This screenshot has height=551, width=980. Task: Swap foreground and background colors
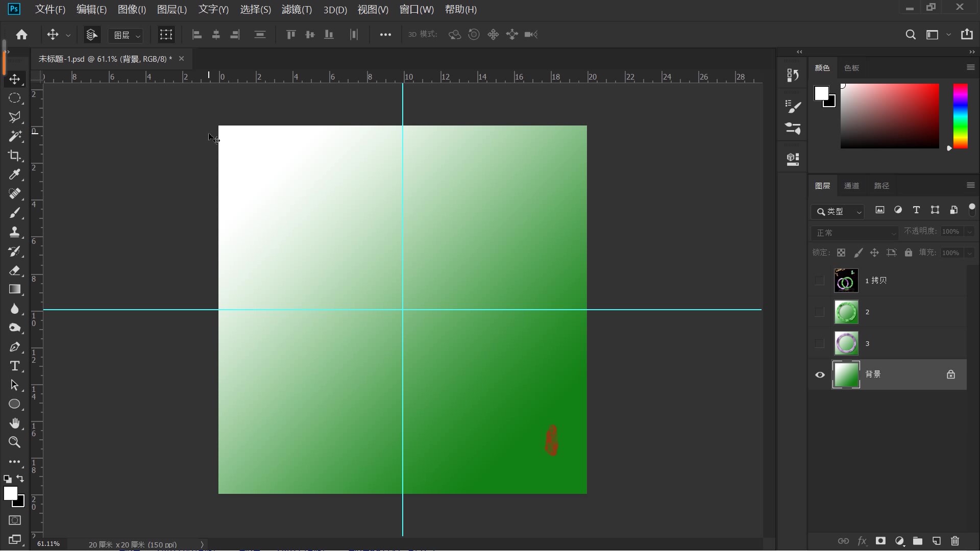point(20,479)
